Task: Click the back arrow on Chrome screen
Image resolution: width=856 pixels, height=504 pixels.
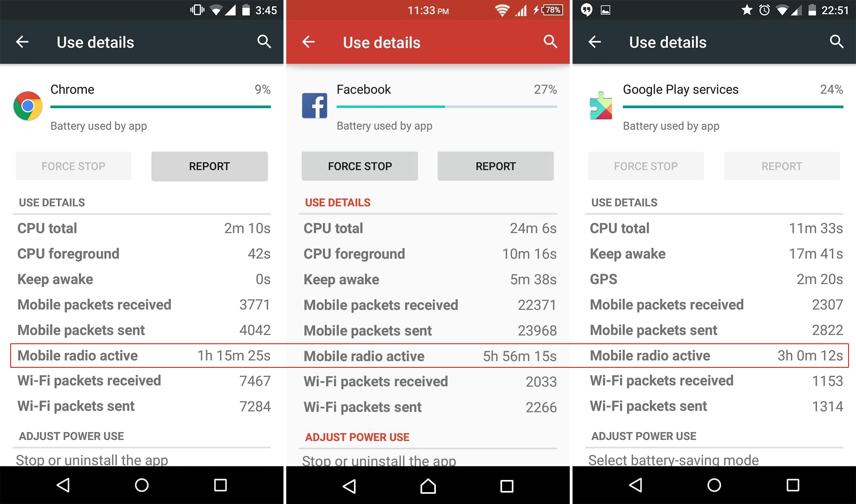Action: pos(23,42)
